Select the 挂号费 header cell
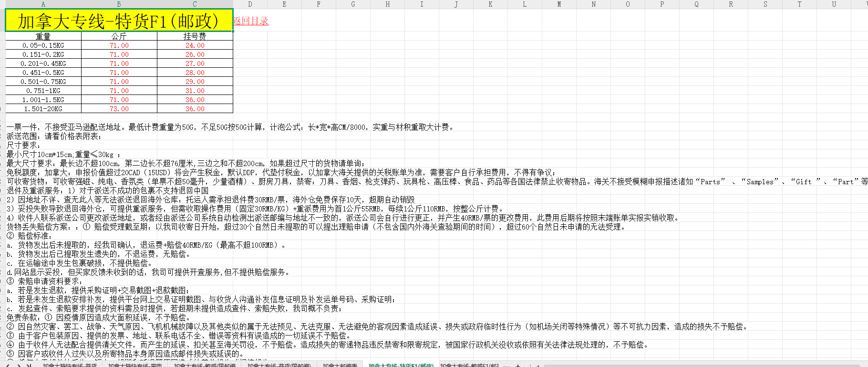 195,36
